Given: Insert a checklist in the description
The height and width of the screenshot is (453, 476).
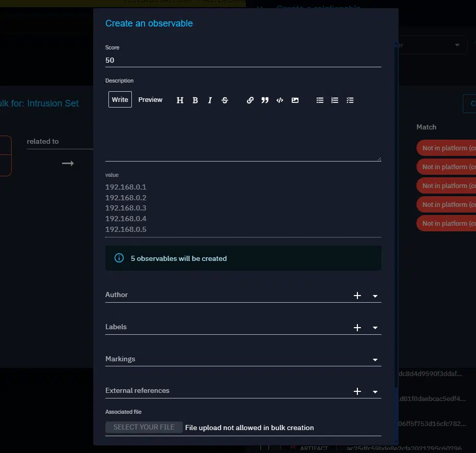Looking at the screenshot, I should (350, 100).
